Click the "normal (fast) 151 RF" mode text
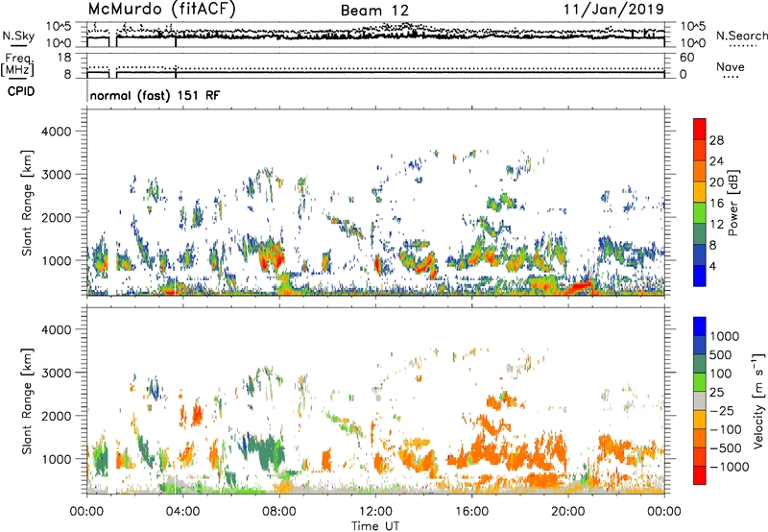Viewport: 768px width, 532px height. pos(155,95)
